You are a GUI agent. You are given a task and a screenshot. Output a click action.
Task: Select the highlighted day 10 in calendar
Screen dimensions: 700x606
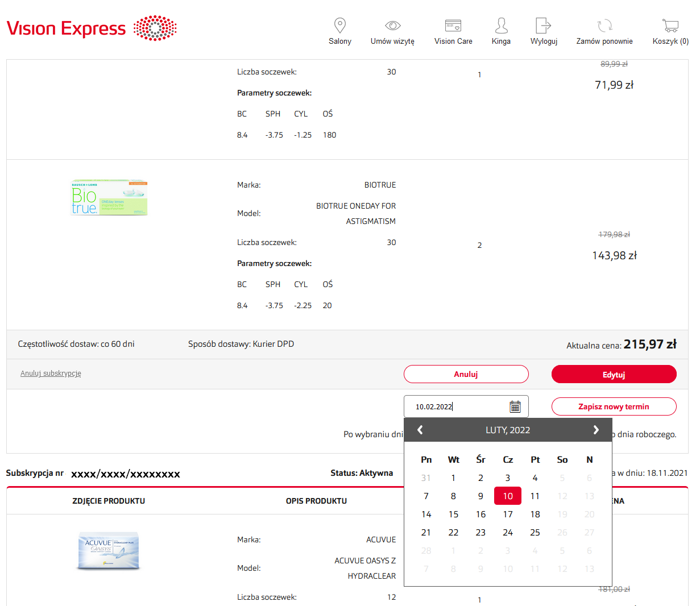click(x=508, y=496)
